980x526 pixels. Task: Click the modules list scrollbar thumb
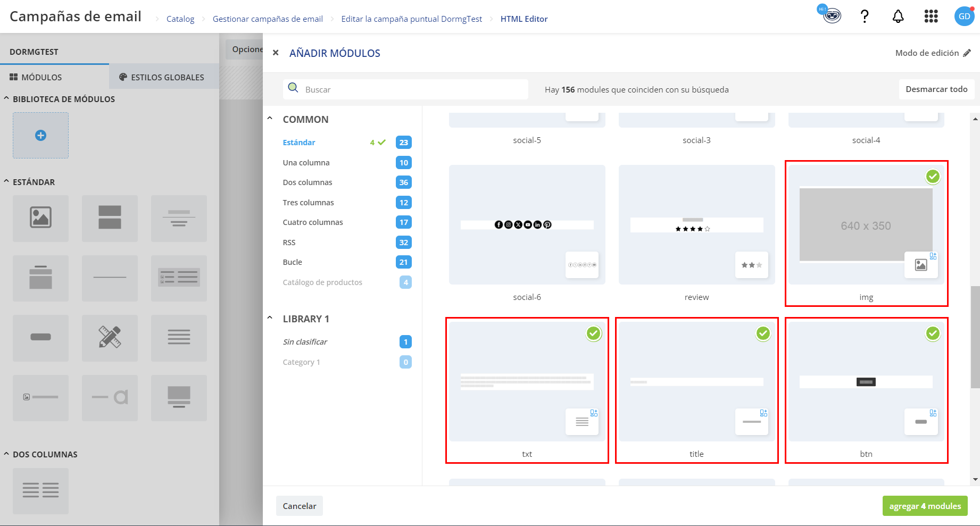click(975, 337)
